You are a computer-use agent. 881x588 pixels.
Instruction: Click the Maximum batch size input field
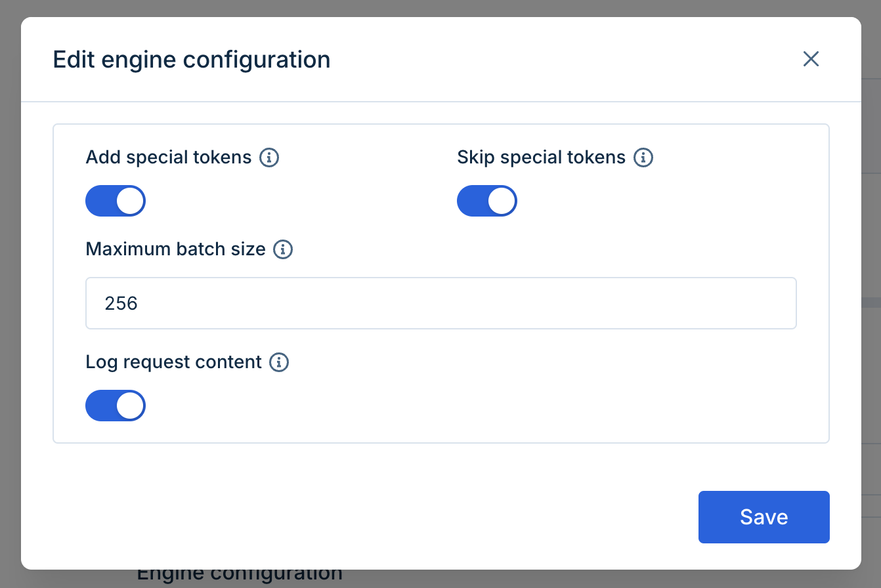tap(441, 303)
